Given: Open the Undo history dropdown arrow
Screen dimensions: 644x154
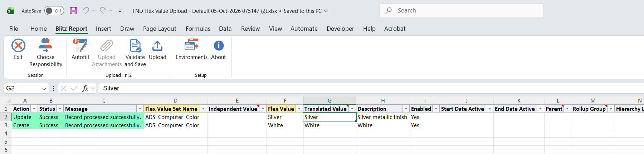Looking at the screenshot, I should pos(94,11).
